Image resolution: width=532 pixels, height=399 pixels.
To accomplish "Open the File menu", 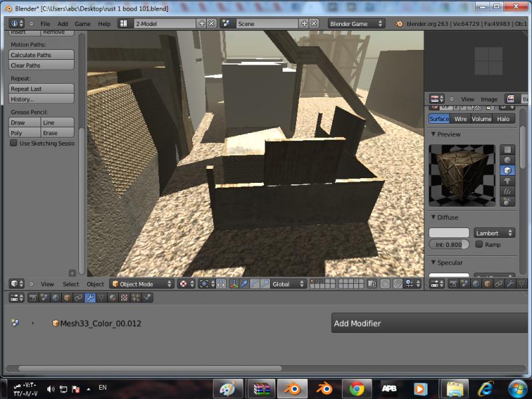I will coord(45,24).
